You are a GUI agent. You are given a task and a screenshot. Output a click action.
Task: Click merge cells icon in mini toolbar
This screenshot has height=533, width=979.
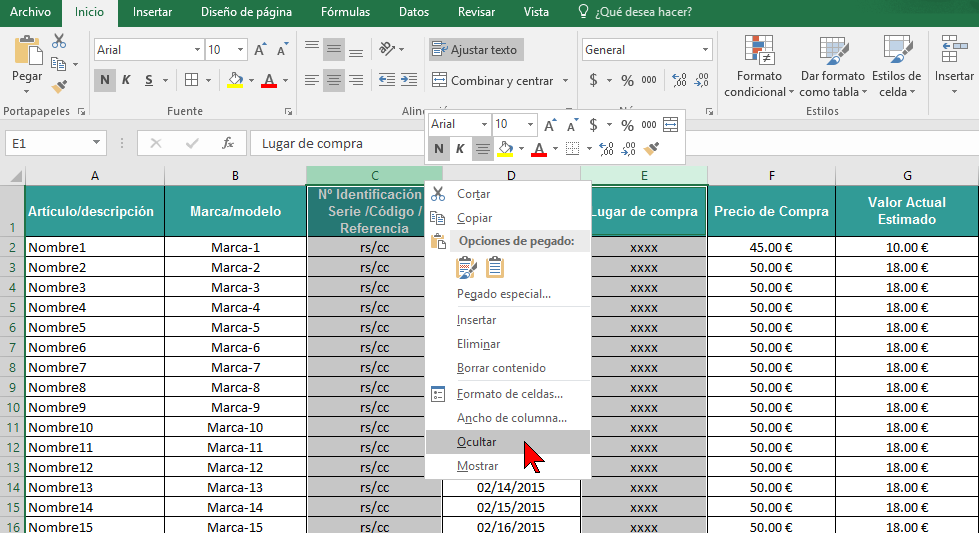click(671, 124)
